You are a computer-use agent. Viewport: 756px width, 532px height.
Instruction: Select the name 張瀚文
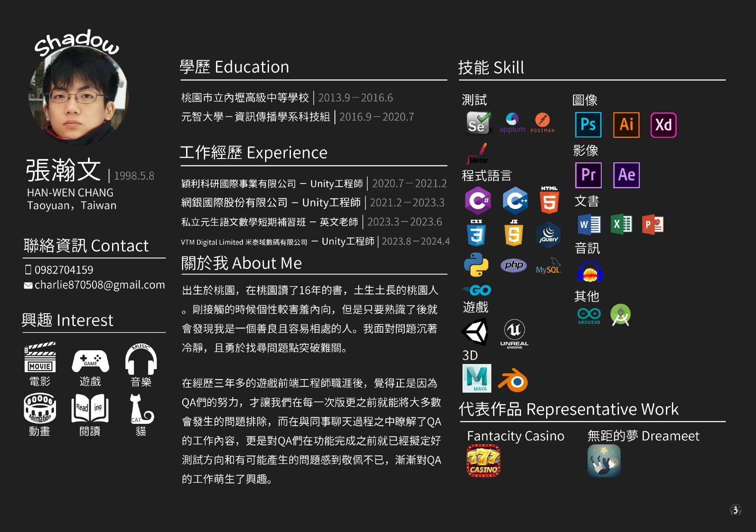click(x=64, y=170)
